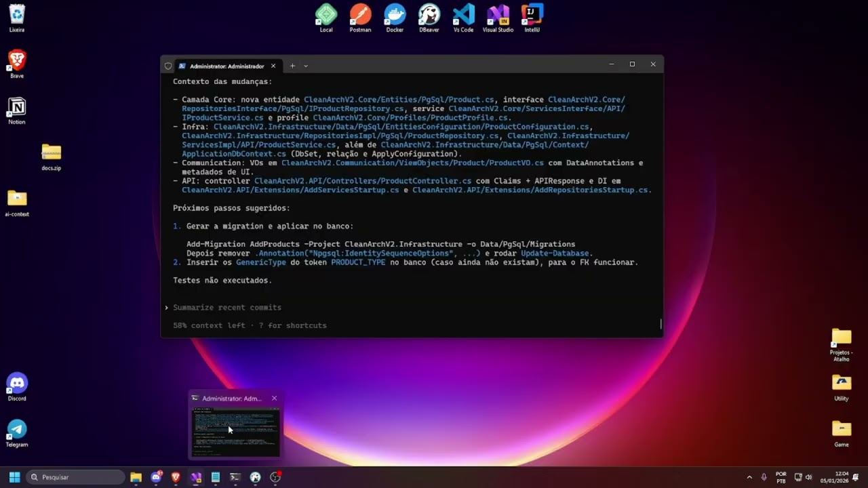Open Docker from the top dock
Viewport: 868px width, 488px height.
[x=395, y=18]
